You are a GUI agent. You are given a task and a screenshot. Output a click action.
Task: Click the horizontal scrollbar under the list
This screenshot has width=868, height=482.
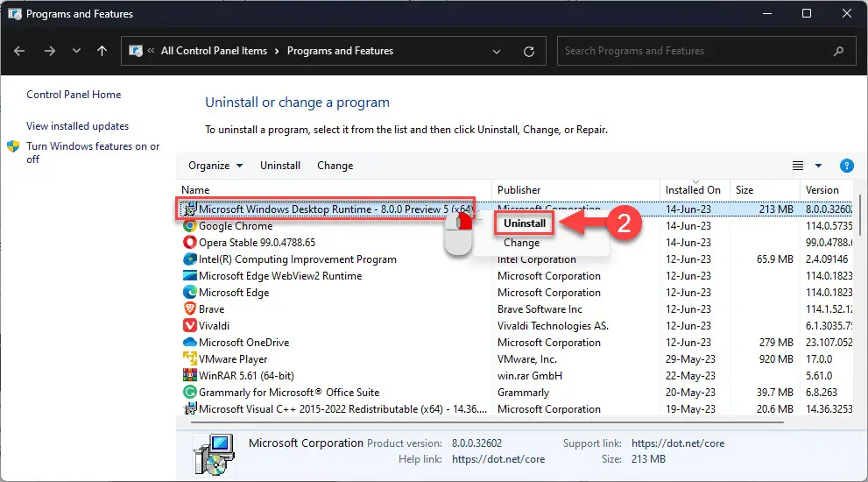487,422
